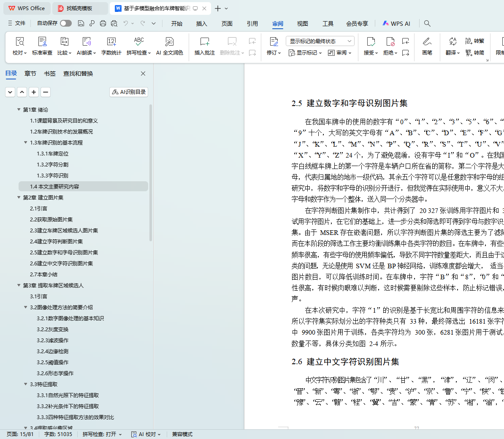The width and height of the screenshot is (504, 439).
Task: Open the 书签 tab in navigation pane
Action: pyautogui.click(x=50, y=74)
